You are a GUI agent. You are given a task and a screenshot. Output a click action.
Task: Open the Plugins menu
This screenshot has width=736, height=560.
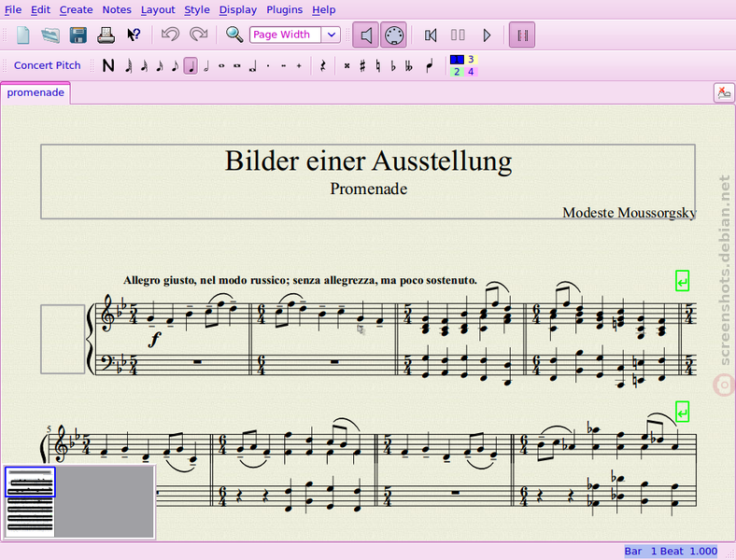click(285, 10)
